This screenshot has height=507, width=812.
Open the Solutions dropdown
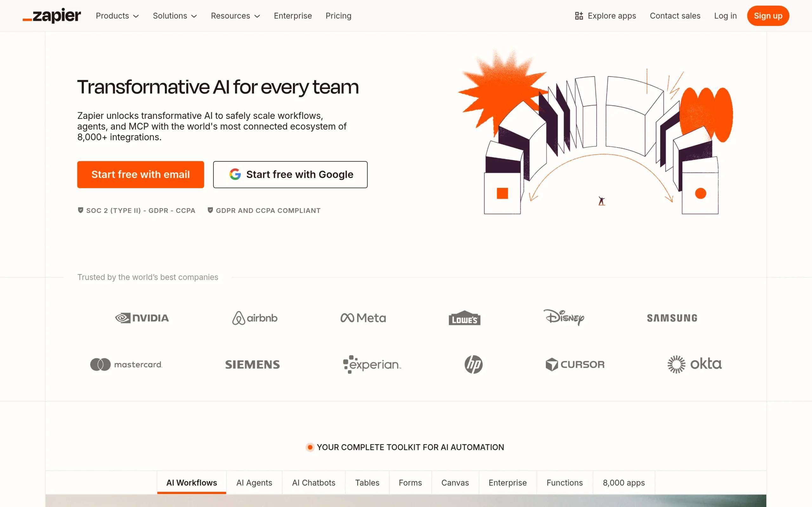coord(174,16)
